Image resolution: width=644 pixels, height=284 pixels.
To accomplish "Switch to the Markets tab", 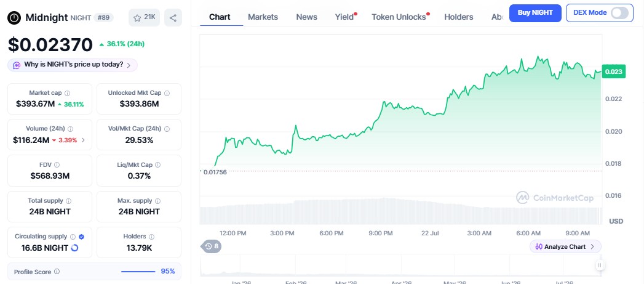I will coord(263,17).
